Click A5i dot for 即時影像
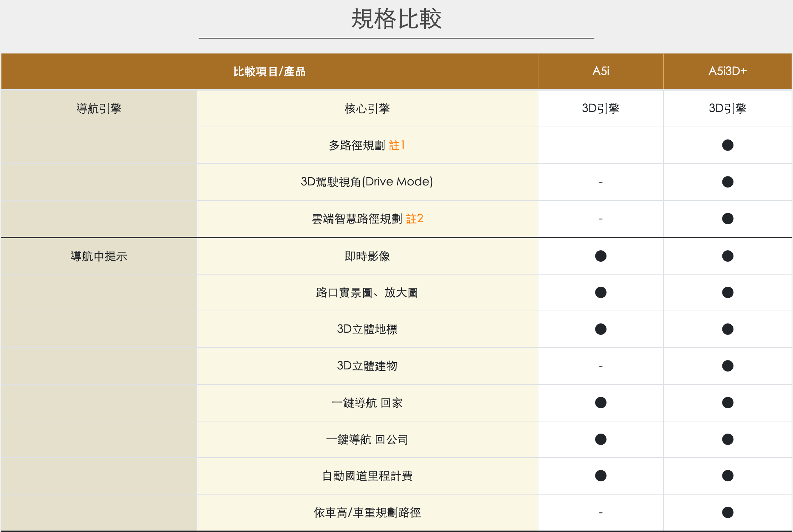 600,256
